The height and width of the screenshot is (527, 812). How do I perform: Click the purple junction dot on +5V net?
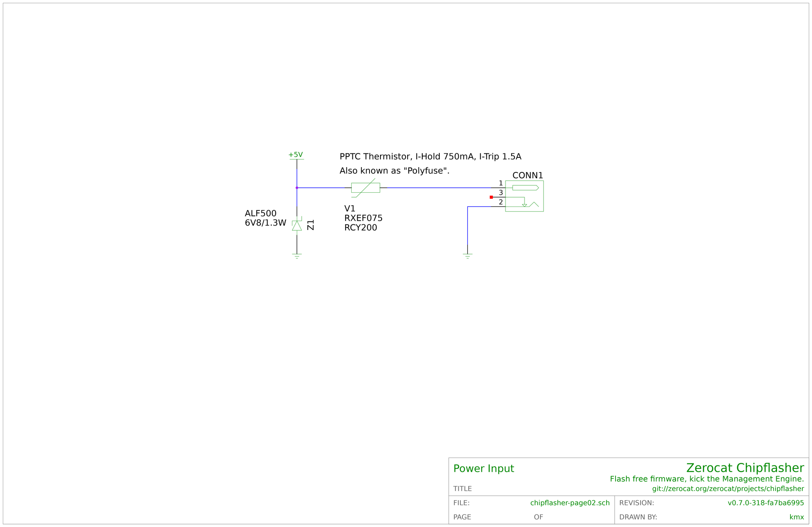pos(297,188)
